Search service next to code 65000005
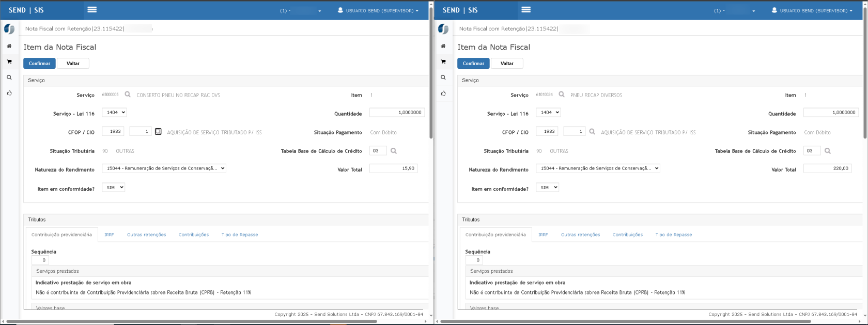868x325 pixels. pyautogui.click(x=128, y=95)
